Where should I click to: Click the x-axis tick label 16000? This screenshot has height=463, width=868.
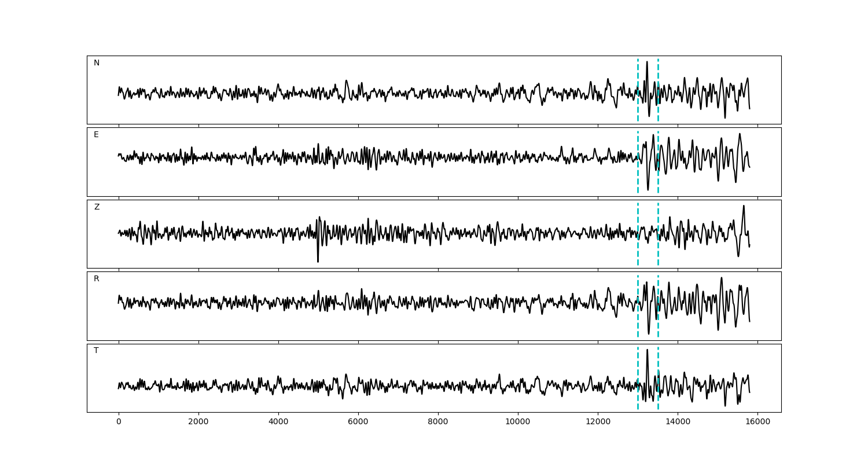tap(757, 422)
